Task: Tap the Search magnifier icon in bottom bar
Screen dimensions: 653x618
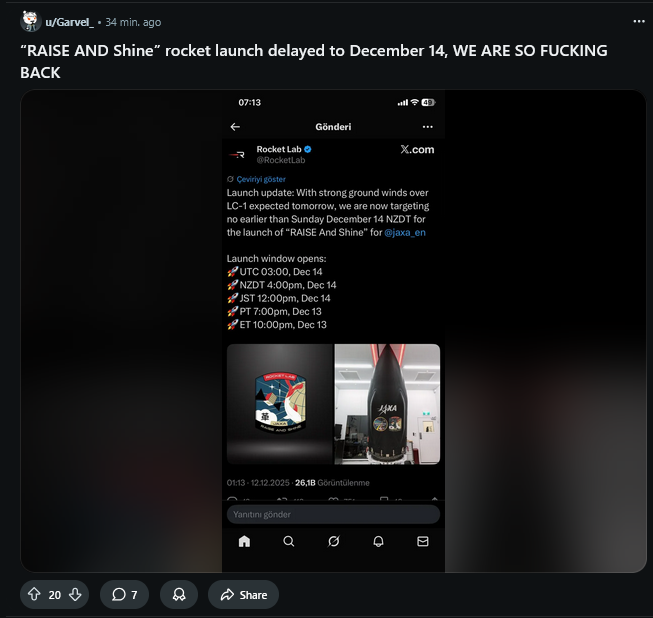Action: click(288, 541)
